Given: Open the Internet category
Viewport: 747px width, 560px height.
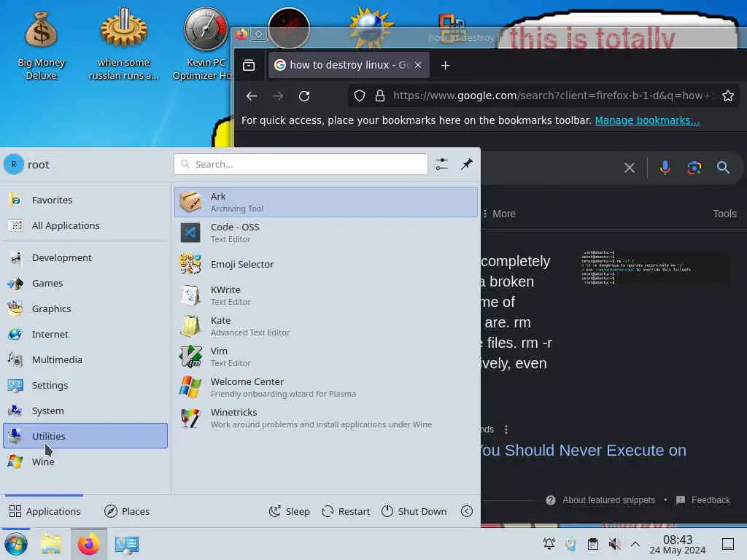Looking at the screenshot, I should pos(85,334).
